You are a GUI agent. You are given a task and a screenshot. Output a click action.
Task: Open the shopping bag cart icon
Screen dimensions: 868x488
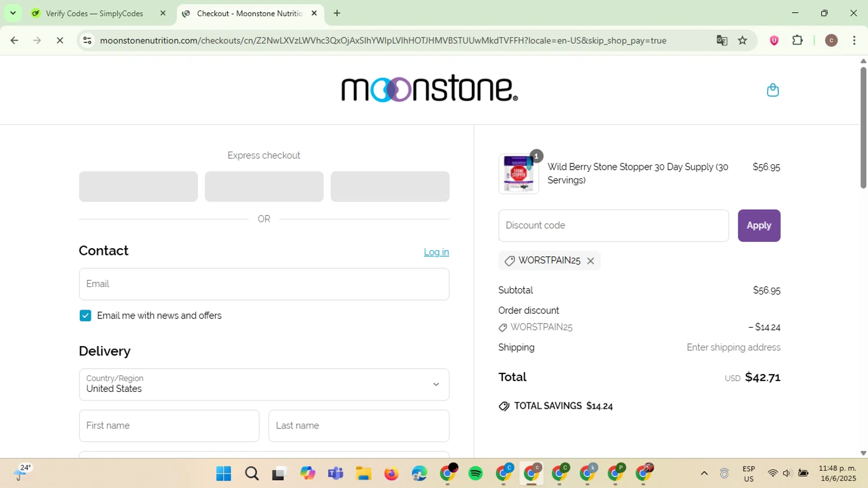tap(773, 90)
